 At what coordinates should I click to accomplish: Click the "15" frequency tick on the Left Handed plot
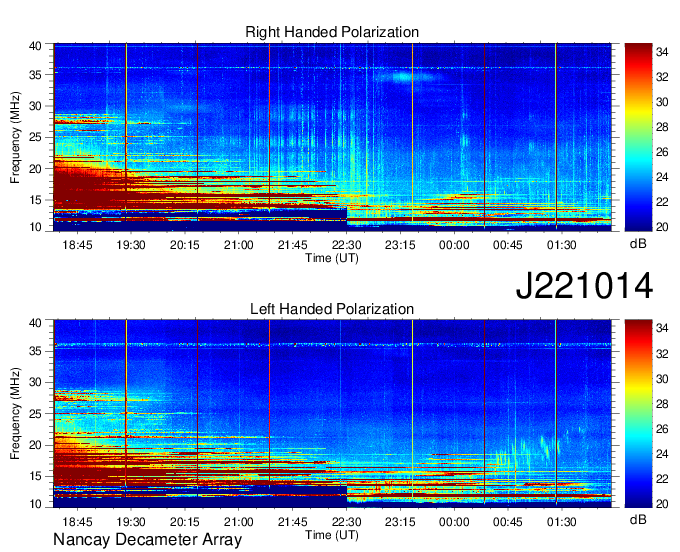35,477
